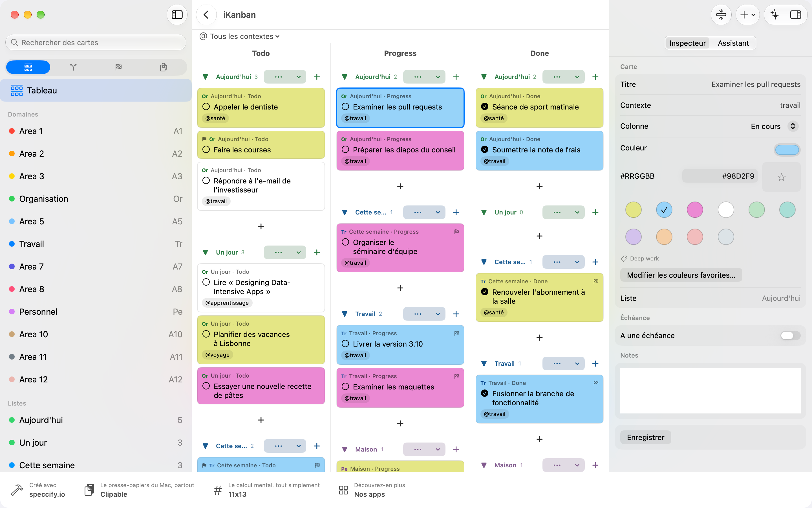Click the Enregistrer button
Viewport: 812px width, 508px height.
pos(645,437)
